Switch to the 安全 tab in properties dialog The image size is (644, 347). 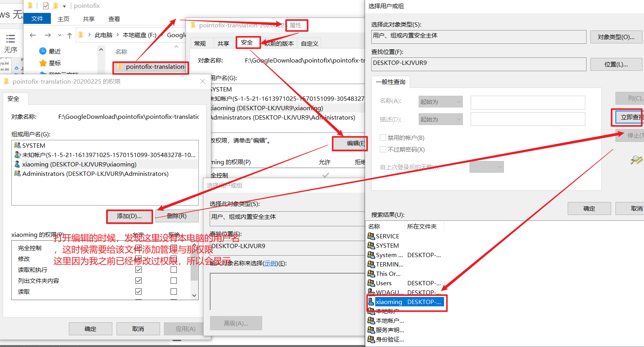(x=247, y=43)
